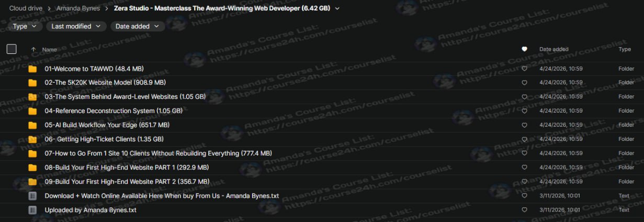
Task: Open 04-Reference Deconstruction System folder row
Action: [x=113, y=111]
